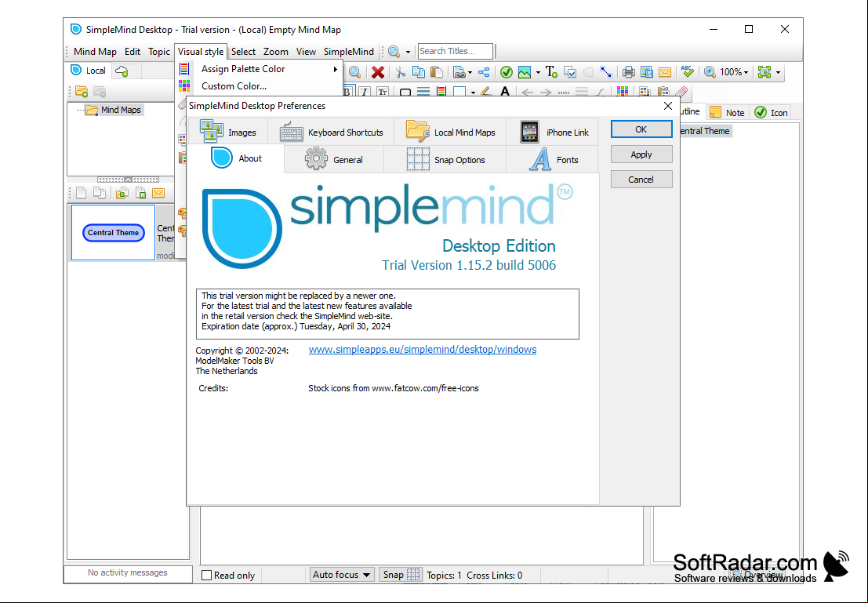Image resolution: width=868 pixels, height=603 pixels.
Task: Toggle the italic I formatting button
Action: tap(365, 92)
